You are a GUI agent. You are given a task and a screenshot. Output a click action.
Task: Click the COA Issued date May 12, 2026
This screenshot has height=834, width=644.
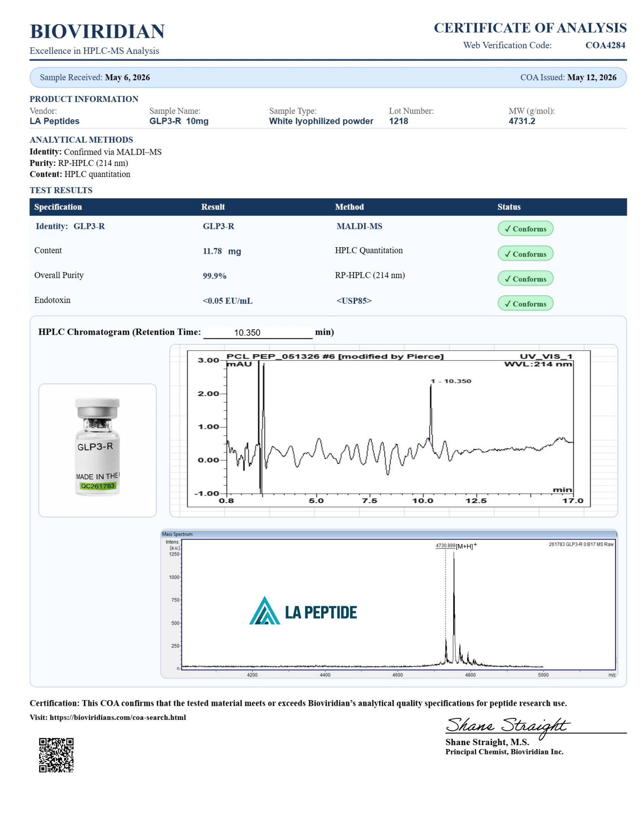click(x=591, y=77)
